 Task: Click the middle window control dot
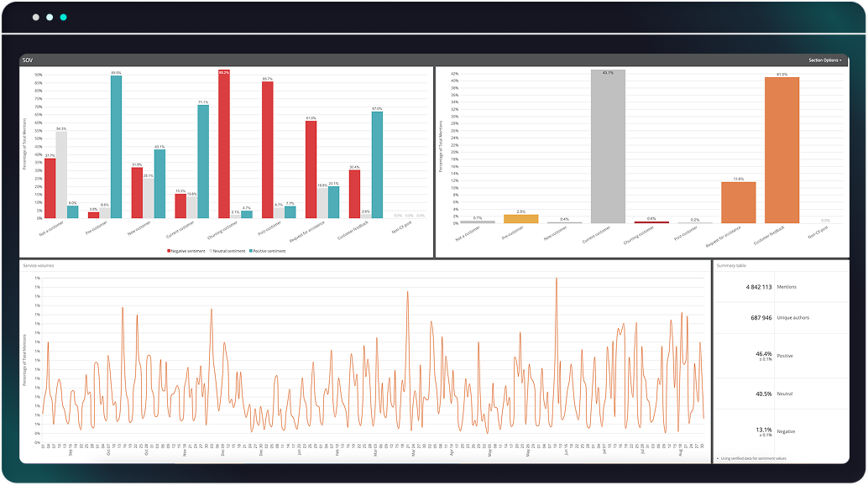pos(50,17)
